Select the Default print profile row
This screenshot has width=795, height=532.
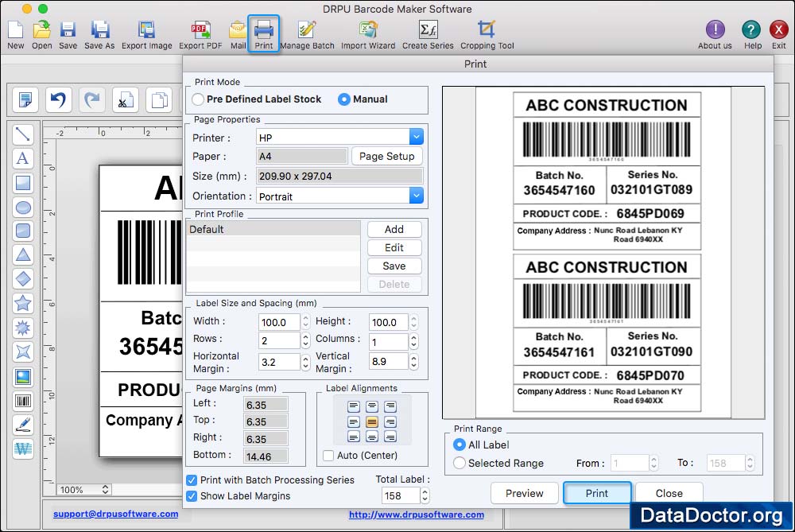pos(273,229)
